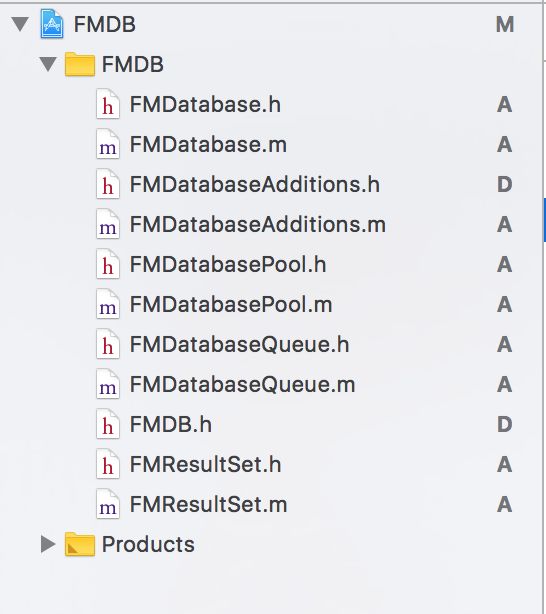Select FMDatabaseAdditions.m in the navigator
The width and height of the screenshot is (546, 614).
pos(258,224)
